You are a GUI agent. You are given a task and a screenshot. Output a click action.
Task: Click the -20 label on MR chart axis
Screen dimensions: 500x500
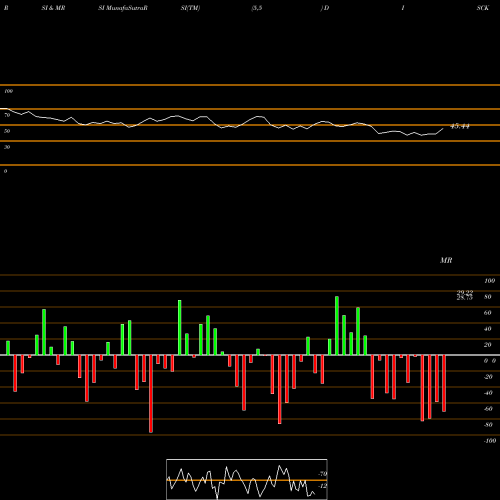[x=488, y=377]
